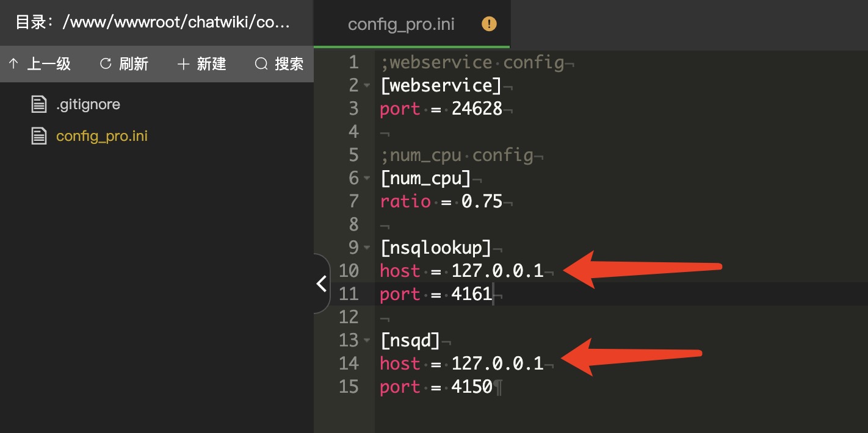
Task: Click the up-arrow parent directory icon
Action: [13, 63]
